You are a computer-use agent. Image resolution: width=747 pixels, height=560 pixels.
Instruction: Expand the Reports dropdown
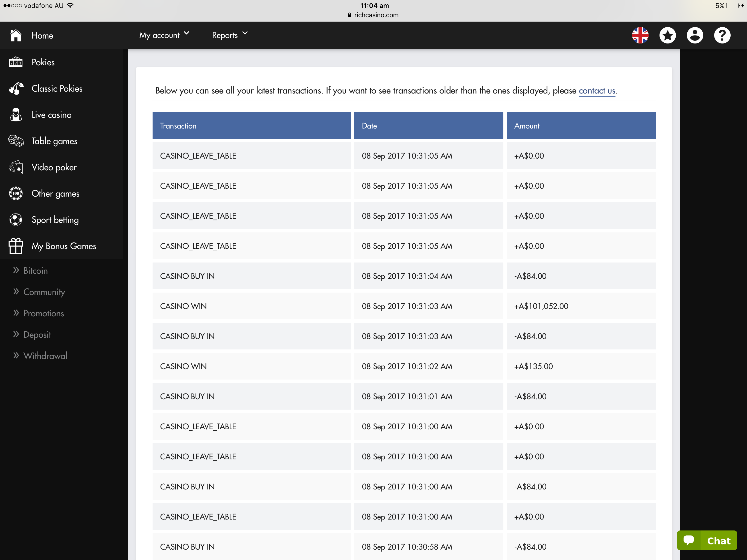(230, 35)
